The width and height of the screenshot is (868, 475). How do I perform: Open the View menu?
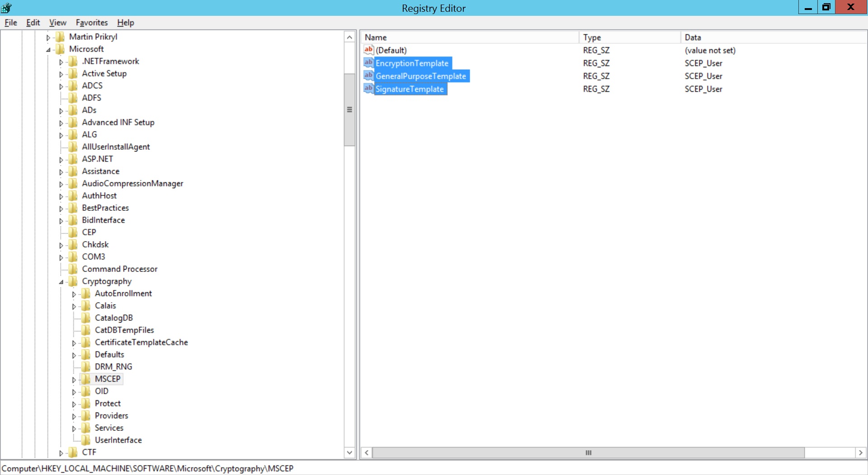pos(57,23)
